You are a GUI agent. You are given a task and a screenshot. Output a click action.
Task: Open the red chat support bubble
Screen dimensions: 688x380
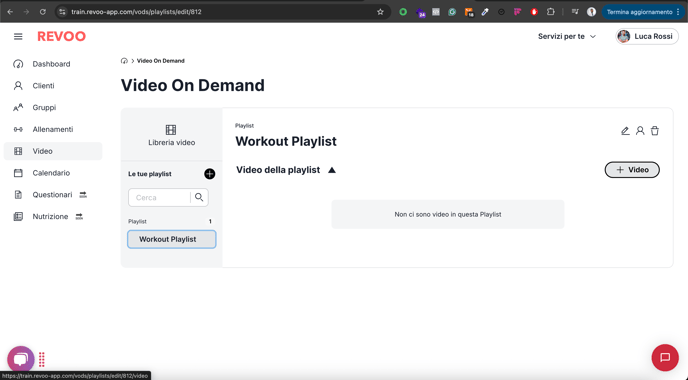665,358
